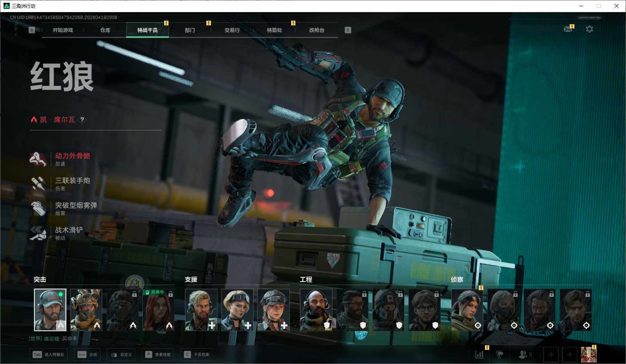
Task: Select the goggles-wearing blonde support operator
Action: (237, 310)
